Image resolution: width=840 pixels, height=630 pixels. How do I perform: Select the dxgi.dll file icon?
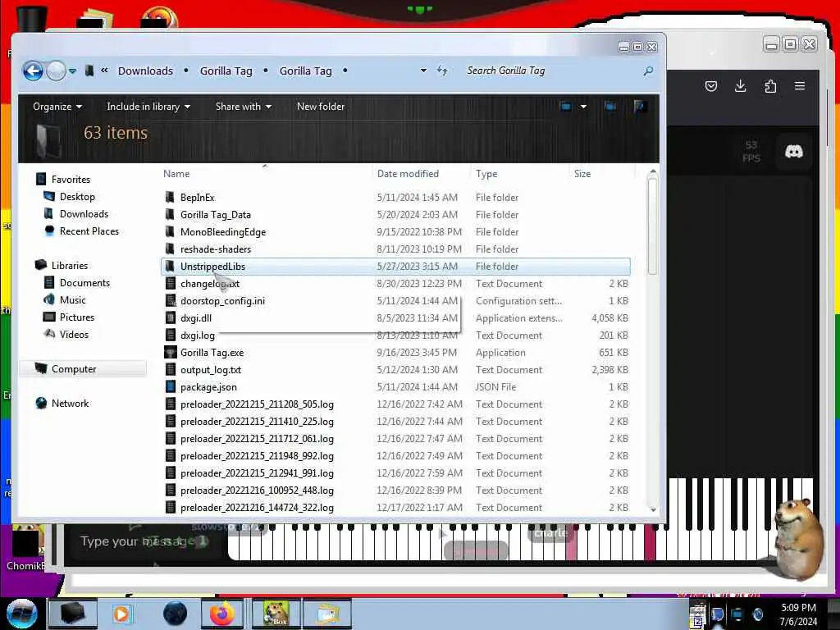tap(171, 317)
